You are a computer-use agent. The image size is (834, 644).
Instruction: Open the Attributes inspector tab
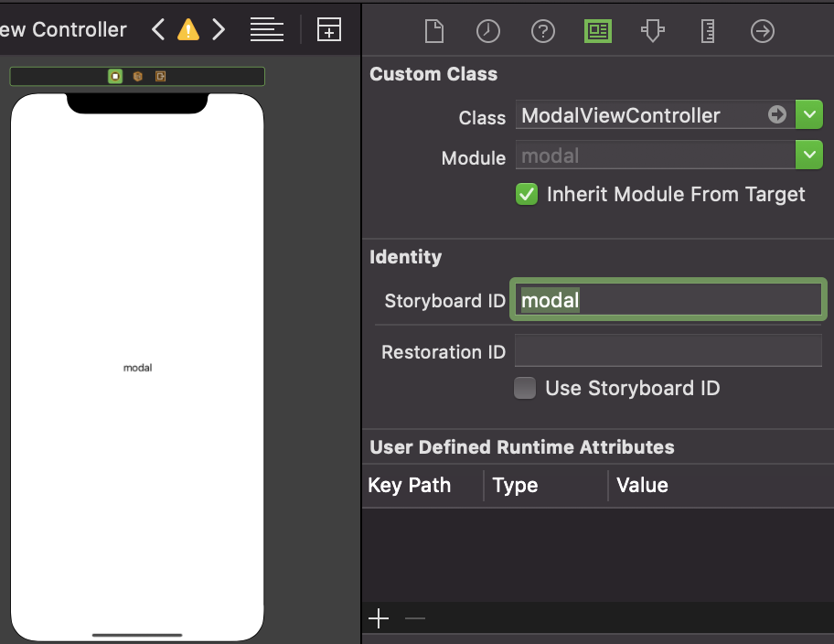(x=653, y=31)
